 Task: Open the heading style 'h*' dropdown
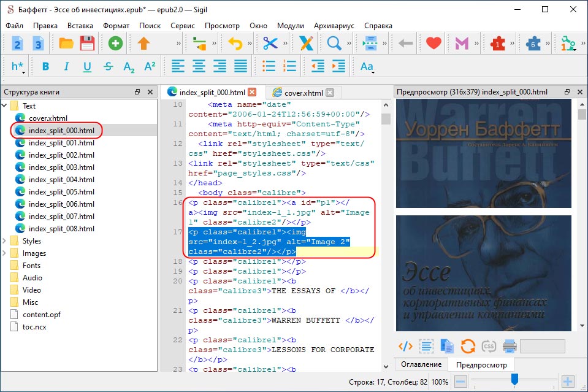(18, 67)
